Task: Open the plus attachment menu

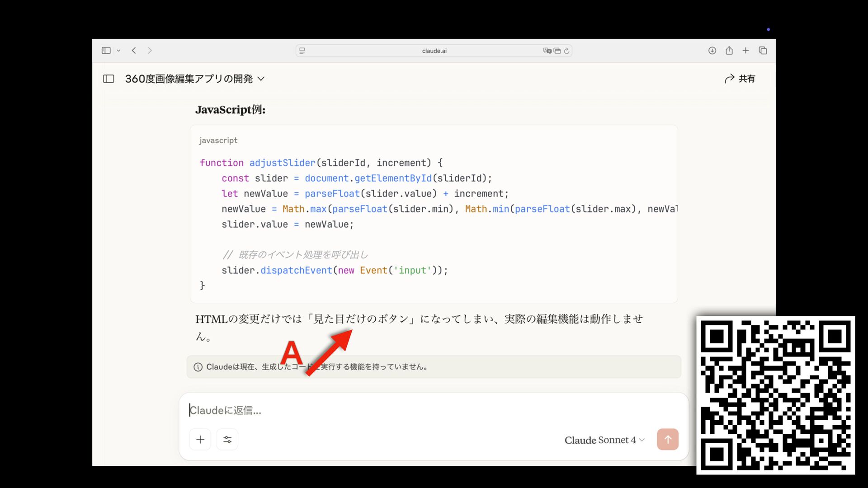Action: click(200, 439)
